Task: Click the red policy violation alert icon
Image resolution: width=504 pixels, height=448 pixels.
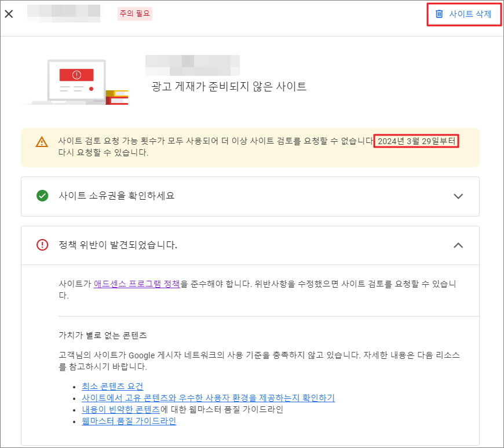Action: click(x=42, y=245)
